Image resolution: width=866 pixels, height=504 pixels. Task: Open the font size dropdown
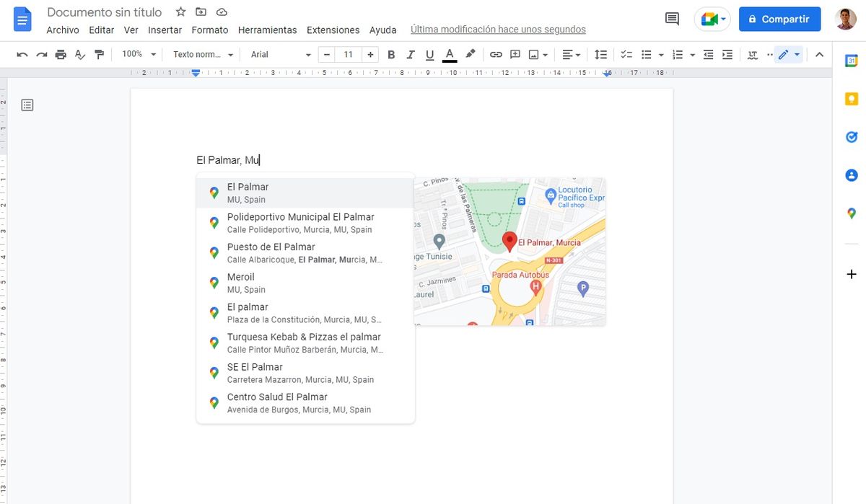[347, 54]
